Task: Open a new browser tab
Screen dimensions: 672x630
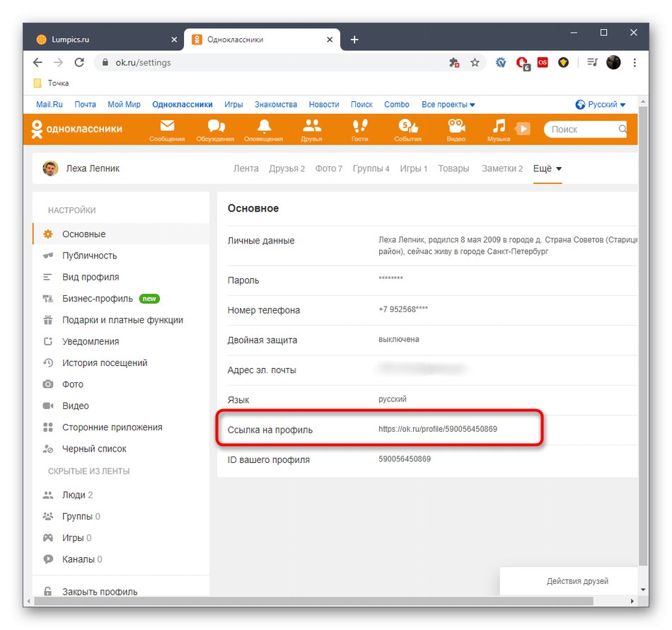Action: [354, 40]
